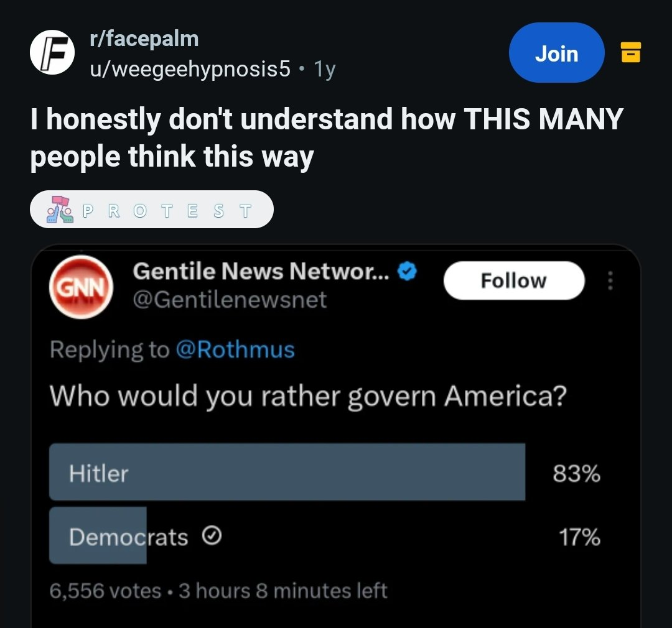Click the blue verified badge
672x628 pixels.
point(408,272)
